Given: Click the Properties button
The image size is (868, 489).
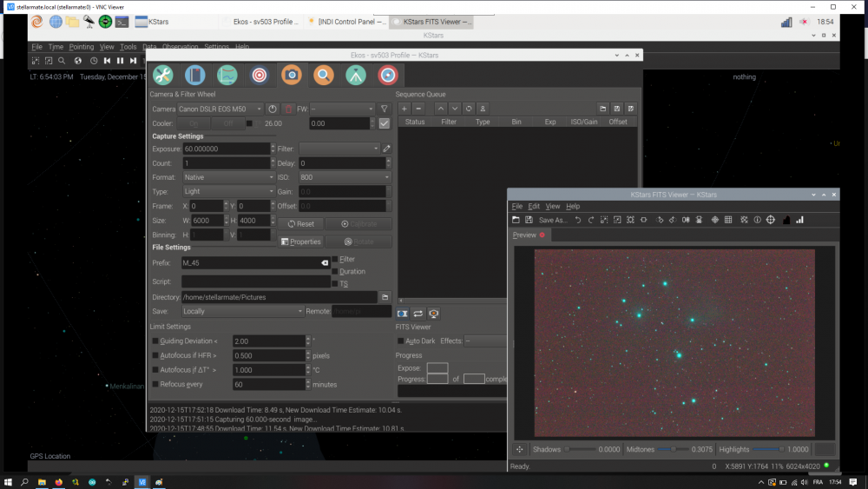Looking at the screenshot, I should pos(301,241).
